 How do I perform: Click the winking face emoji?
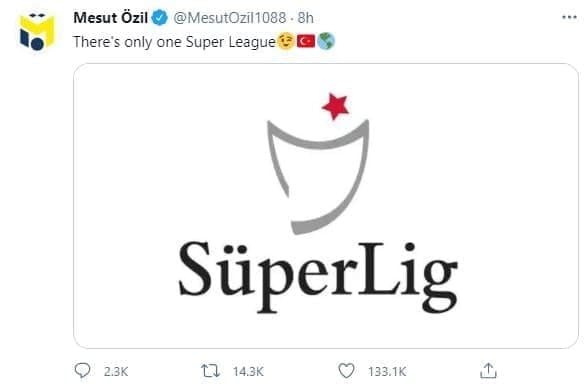click(286, 41)
